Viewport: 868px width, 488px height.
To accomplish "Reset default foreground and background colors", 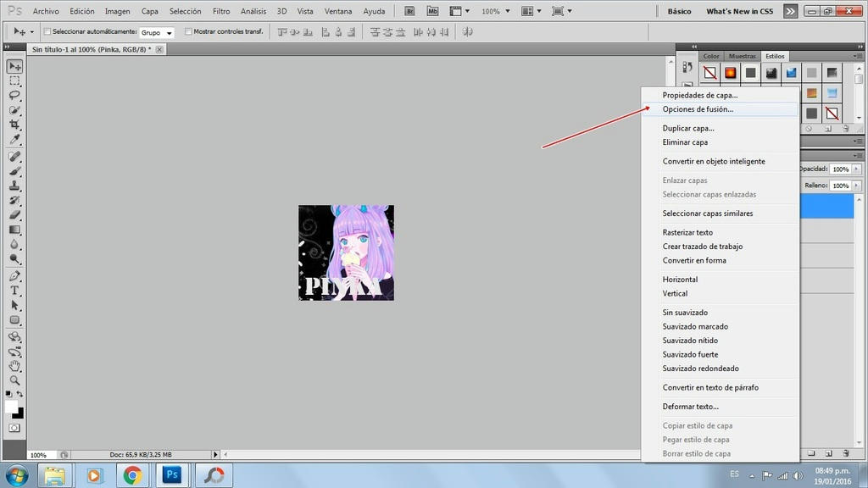I will [x=8, y=394].
